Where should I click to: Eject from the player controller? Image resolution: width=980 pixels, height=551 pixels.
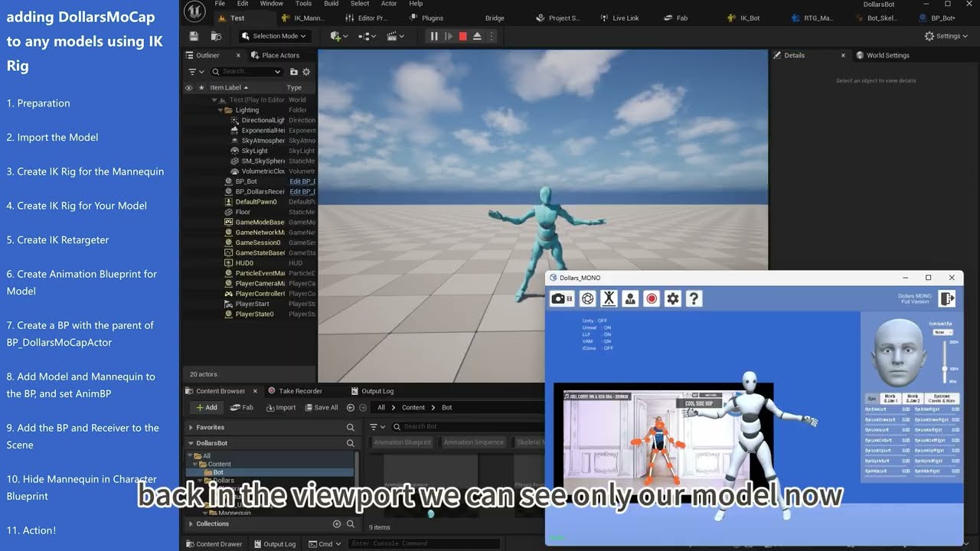(x=477, y=36)
